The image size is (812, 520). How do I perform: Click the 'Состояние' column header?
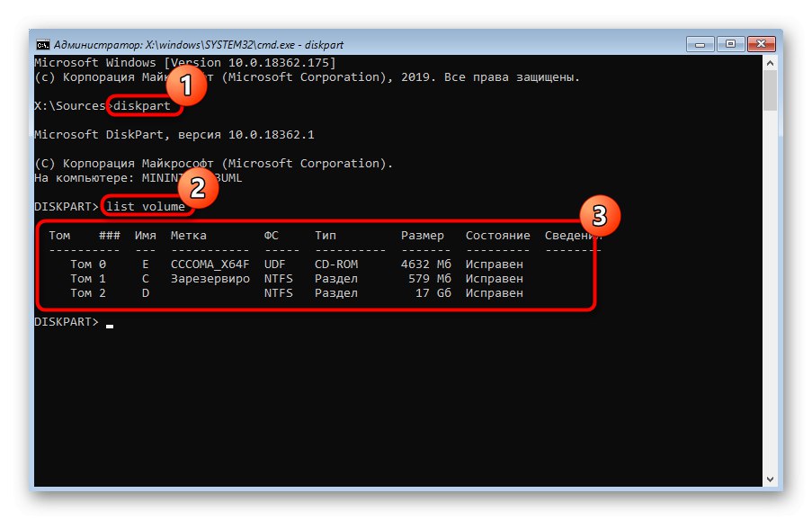pos(497,235)
